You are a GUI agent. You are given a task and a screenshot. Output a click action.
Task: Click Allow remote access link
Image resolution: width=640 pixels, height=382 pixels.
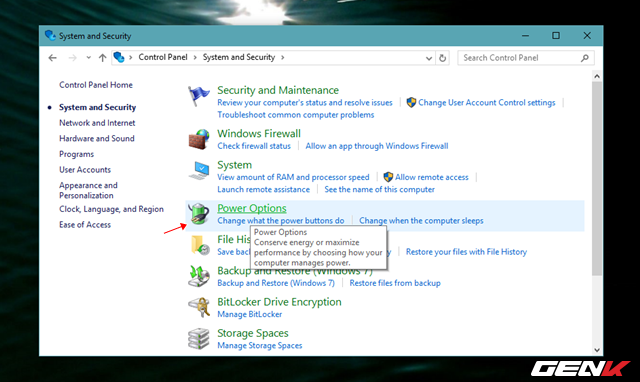[x=431, y=177]
